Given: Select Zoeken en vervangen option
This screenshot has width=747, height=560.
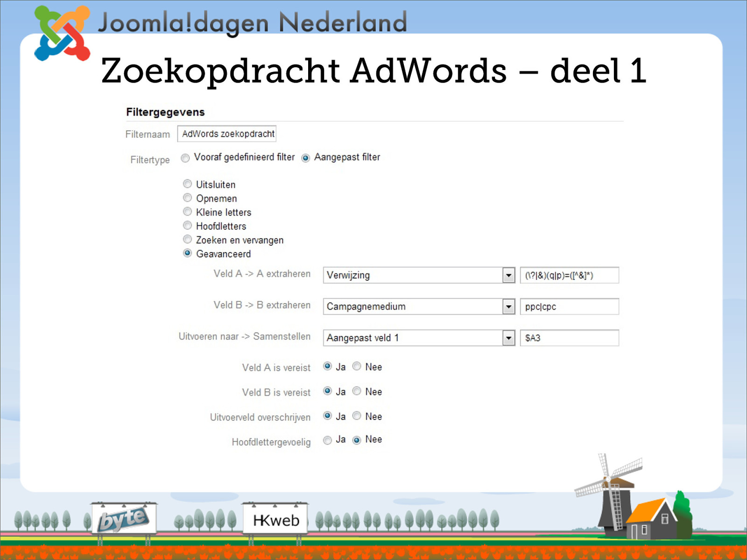Looking at the screenshot, I should [x=187, y=239].
